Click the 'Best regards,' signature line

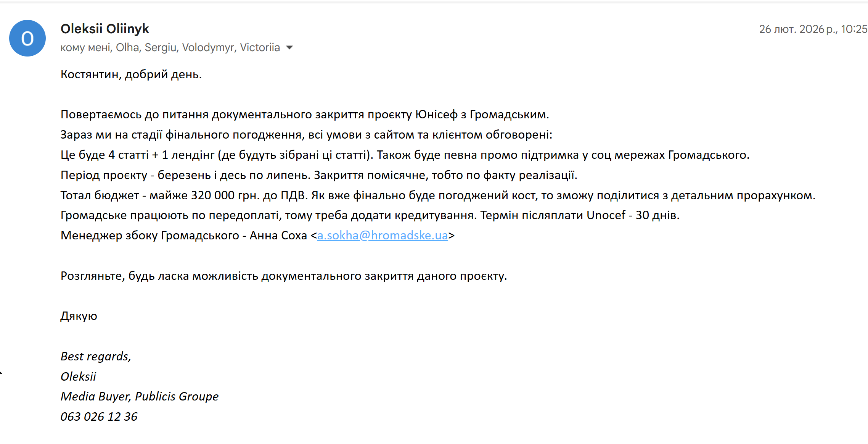tap(96, 356)
